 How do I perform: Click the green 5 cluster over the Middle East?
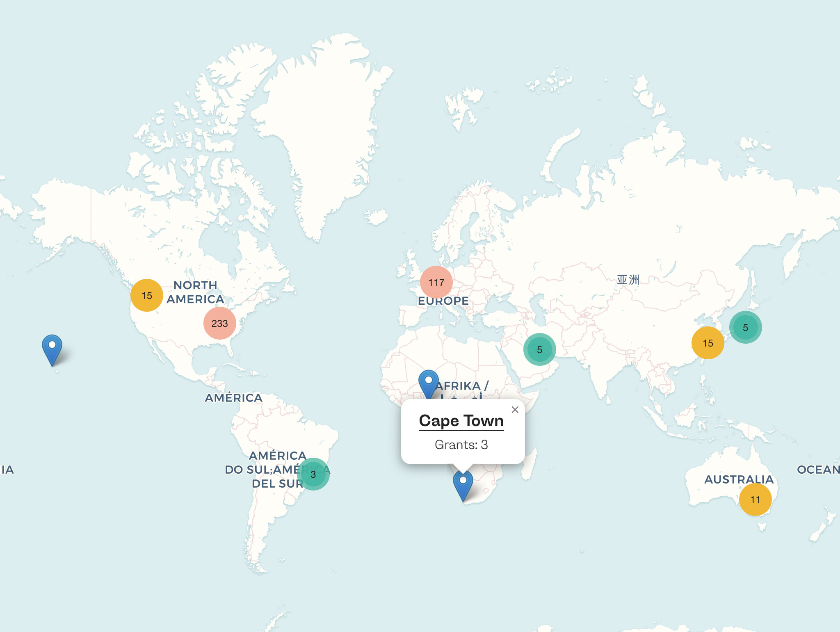(x=539, y=349)
